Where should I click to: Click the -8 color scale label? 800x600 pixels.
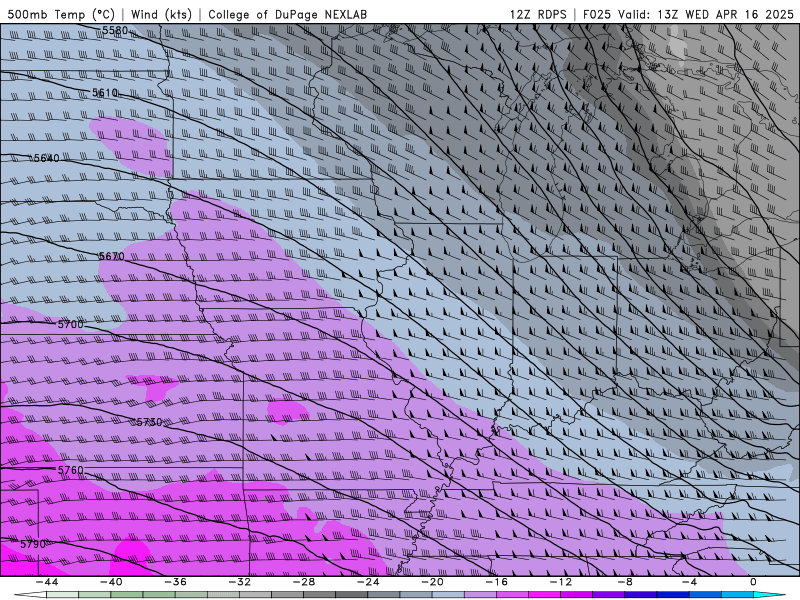(x=626, y=582)
